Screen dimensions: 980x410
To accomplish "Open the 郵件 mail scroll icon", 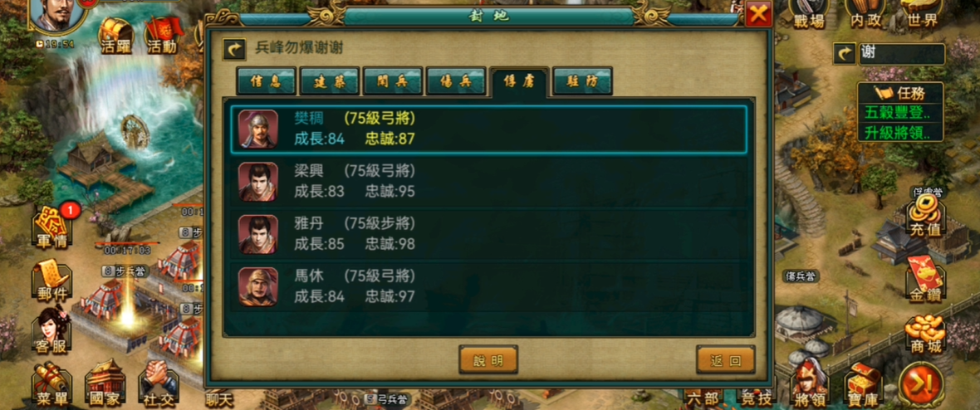I will [52, 281].
